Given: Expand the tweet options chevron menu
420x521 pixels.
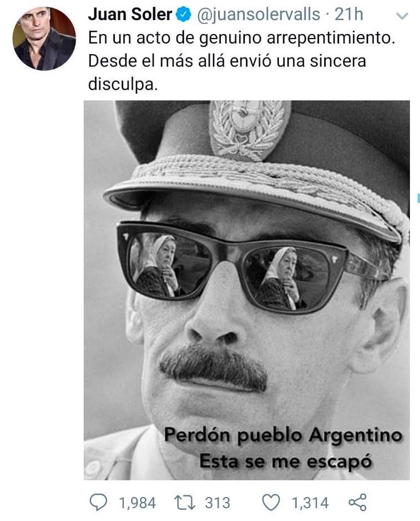Looking at the screenshot, I should 402,16.
